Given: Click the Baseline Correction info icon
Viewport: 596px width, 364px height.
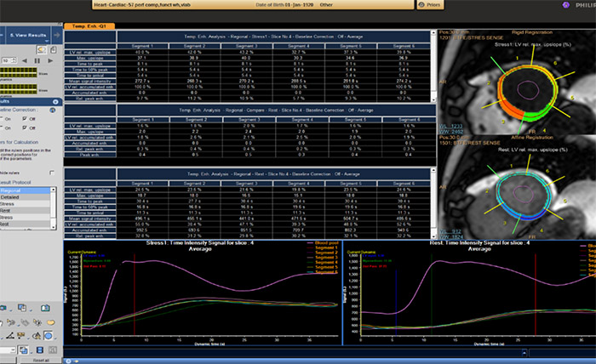Looking at the screenshot, I should point(53,110).
